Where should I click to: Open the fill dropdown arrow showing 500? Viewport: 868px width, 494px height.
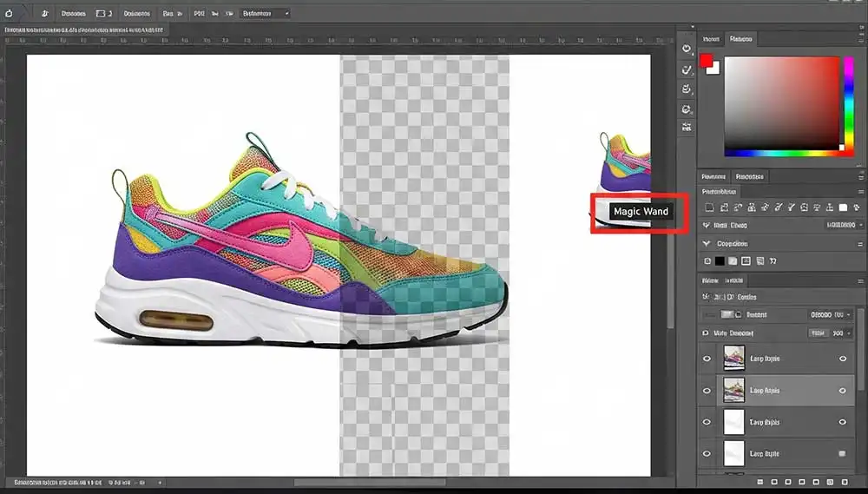point(848,333)
